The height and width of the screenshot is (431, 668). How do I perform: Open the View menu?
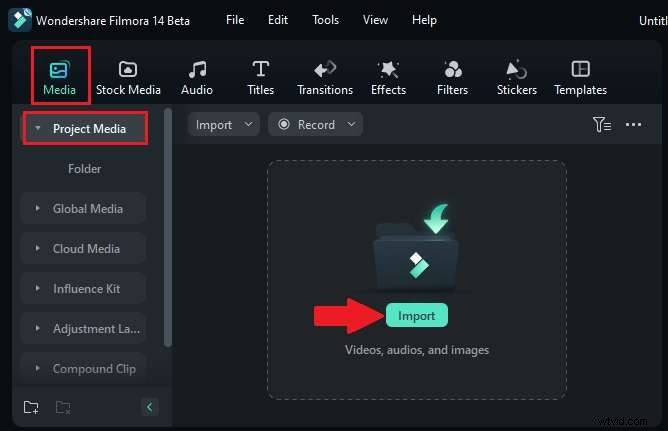pyautogui.click(x=375, y=20)
